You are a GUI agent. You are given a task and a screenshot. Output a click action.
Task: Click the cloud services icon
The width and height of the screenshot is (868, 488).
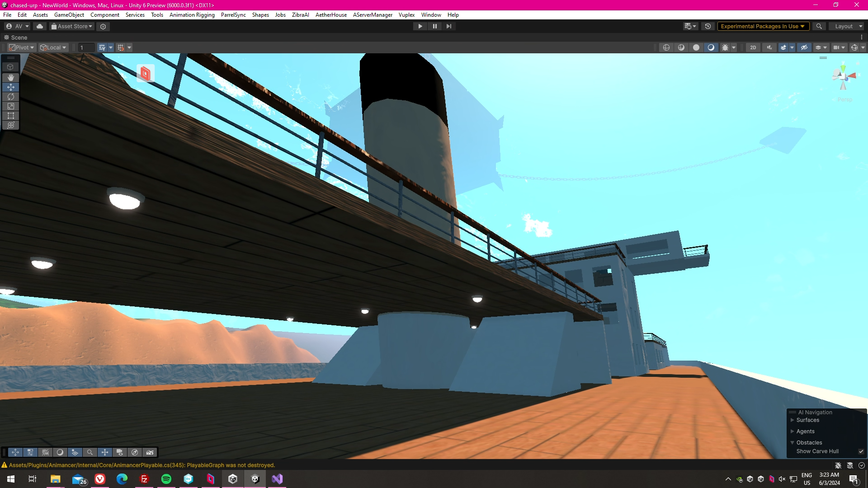[40, 26]
